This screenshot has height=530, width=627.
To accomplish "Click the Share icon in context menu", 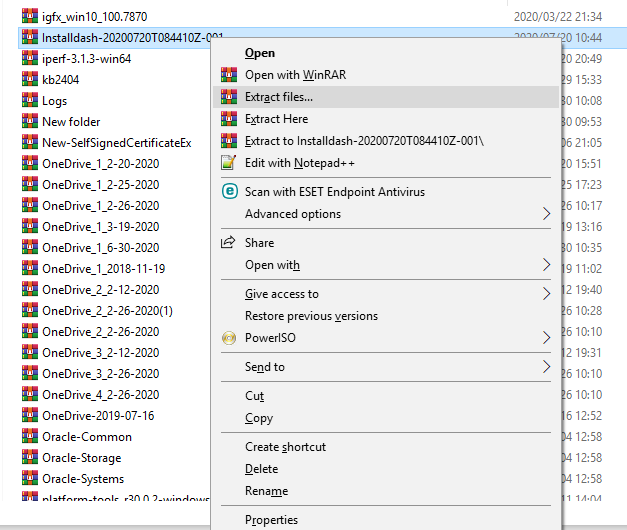I will 228,242.
